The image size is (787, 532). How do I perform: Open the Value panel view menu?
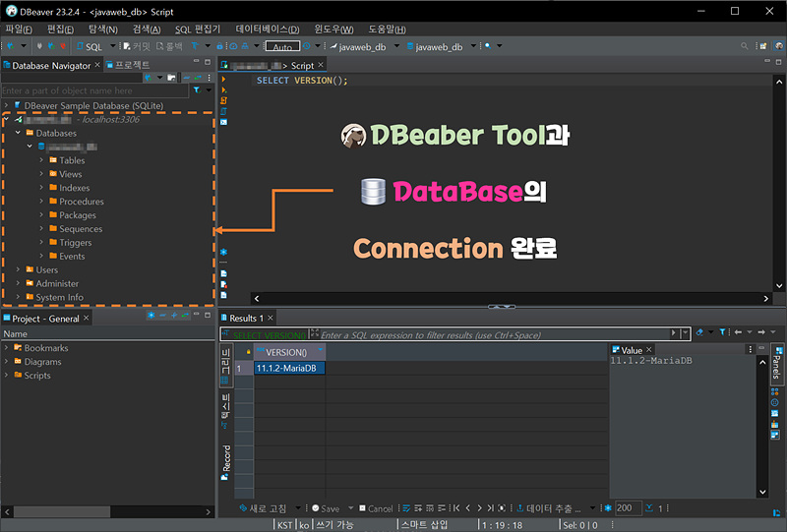751,349
